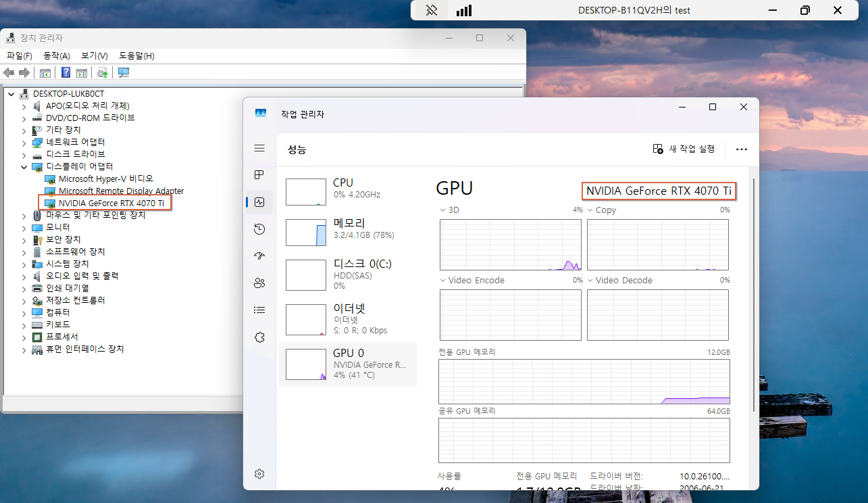
Task: Click 전용 GPU 메모리 usage graph
Action: pos(584,382)
